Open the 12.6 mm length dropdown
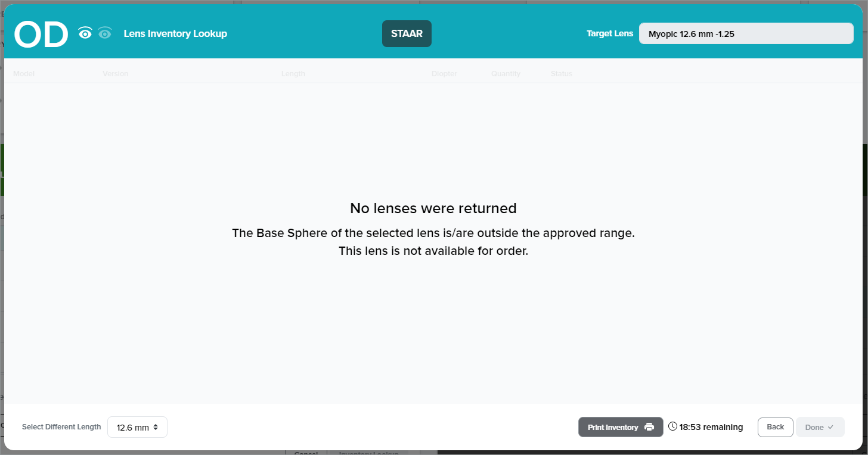868x455 pixels. point(137,427)
